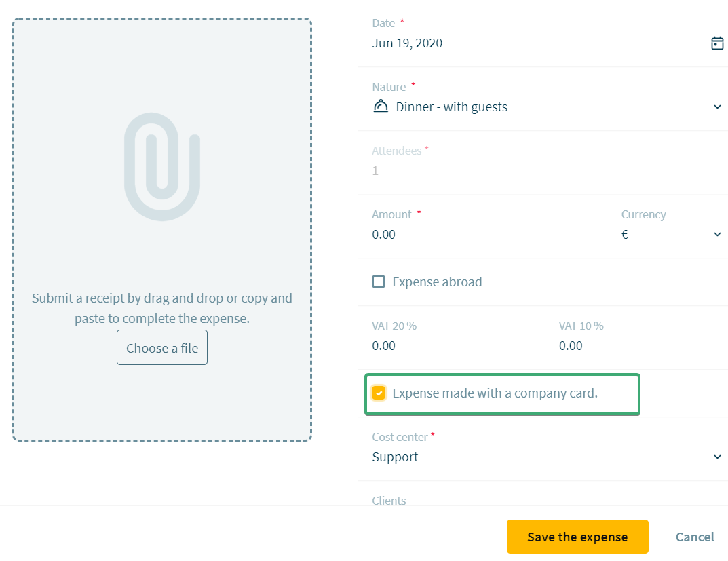728x561 pixels.
Task: Click Cancel to discard the expense
Action: [x=695, y=537]
